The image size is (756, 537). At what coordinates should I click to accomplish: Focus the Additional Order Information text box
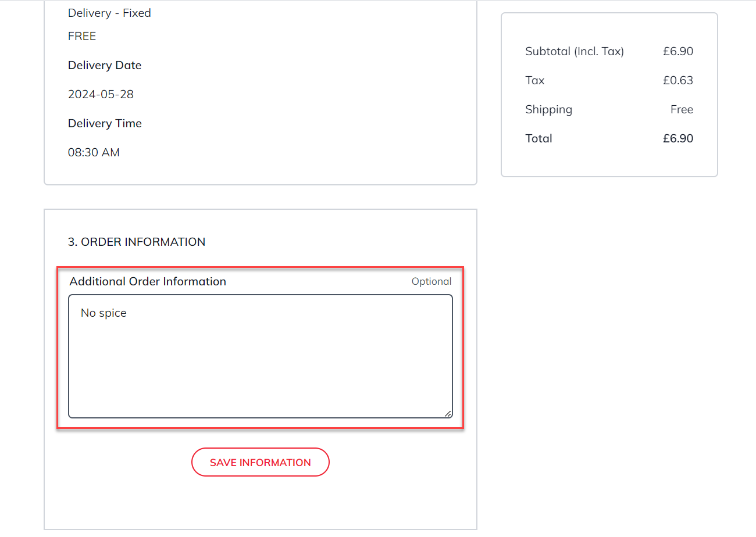tap(260, 366)
